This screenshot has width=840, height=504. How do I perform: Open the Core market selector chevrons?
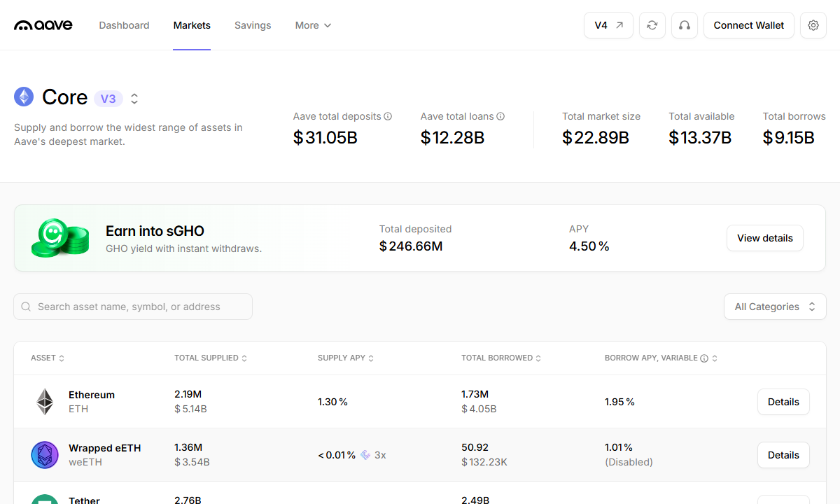(134, 99)
